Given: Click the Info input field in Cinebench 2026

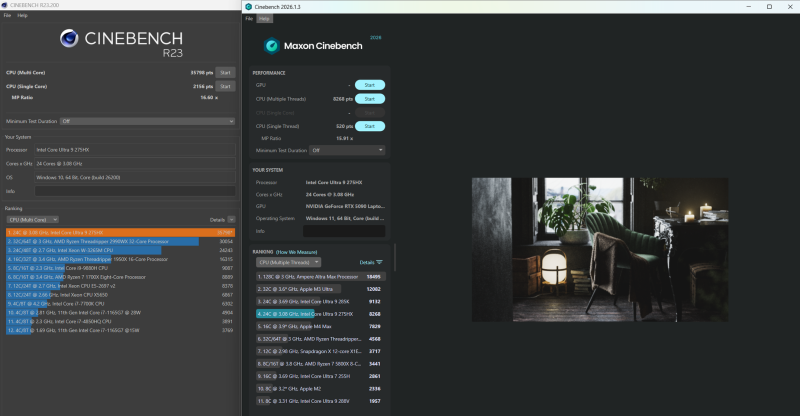Looking at the screenshot, I should click(344, 231).
